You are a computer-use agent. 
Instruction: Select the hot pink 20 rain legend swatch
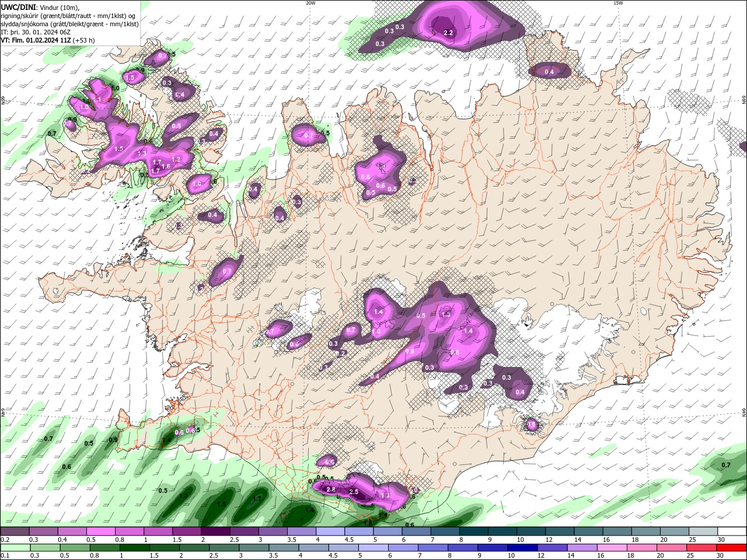point(672,548)
